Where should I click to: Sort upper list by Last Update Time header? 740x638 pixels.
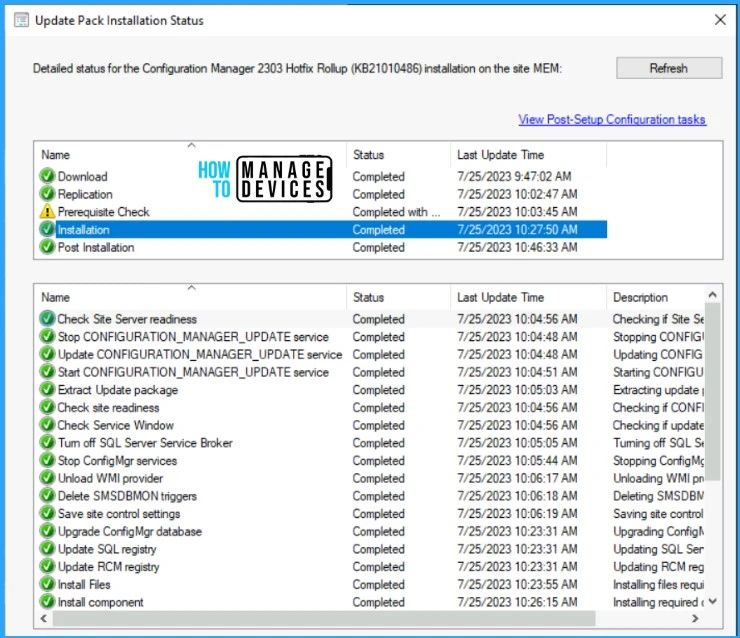[x=528, y=155]
